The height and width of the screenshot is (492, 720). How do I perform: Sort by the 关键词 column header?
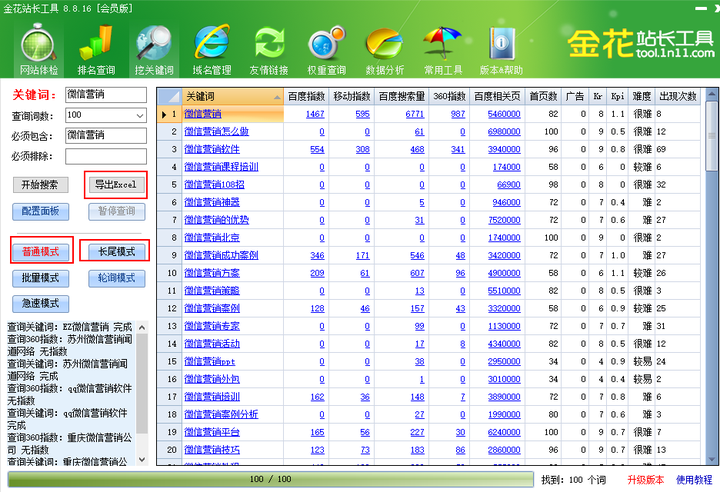click(233, 96)
